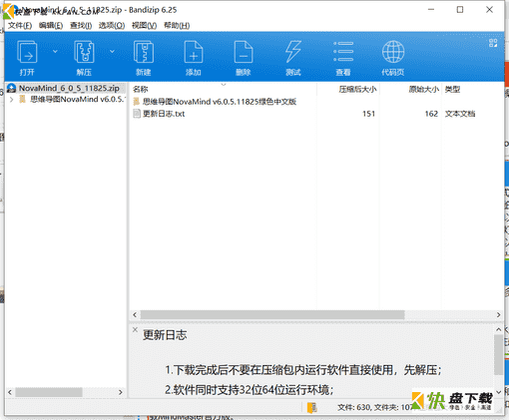This screenshot has width=509, height=420.
Task: Click the Delete (删除) toolbar icon
Action: click(x=244, y=52)
